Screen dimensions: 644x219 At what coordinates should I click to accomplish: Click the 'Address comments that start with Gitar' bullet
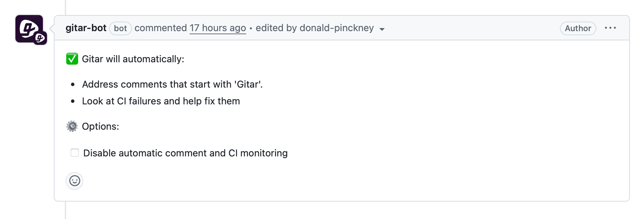click(x=172, y=84)
